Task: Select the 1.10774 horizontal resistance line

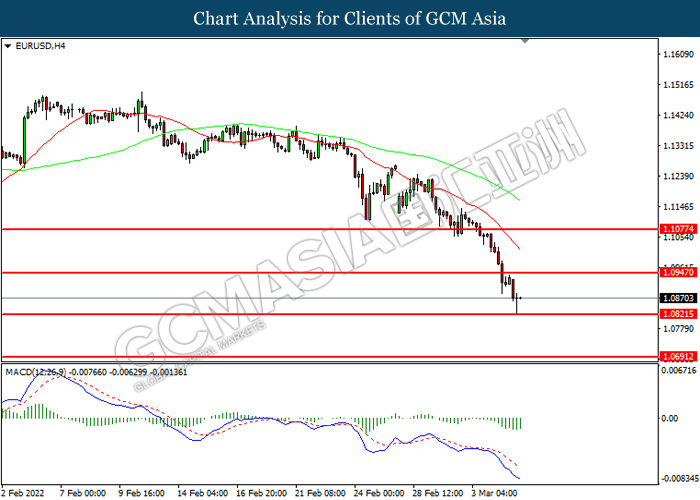Action: pyautogui.click(x=330, y=229)
